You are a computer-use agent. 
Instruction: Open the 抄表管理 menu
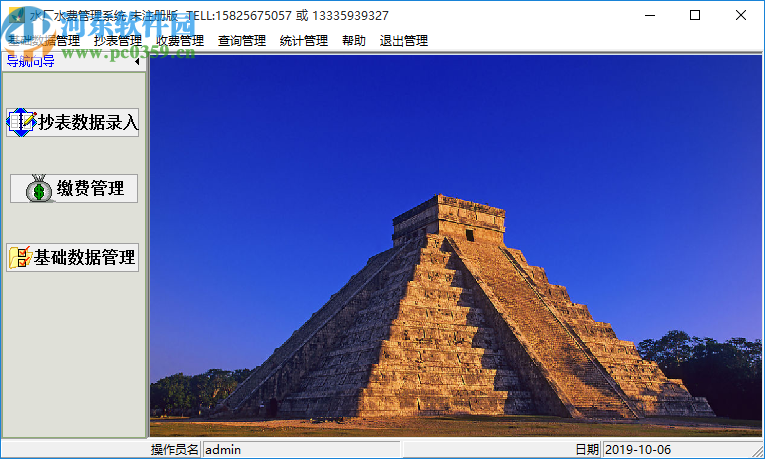click(118, 40)
